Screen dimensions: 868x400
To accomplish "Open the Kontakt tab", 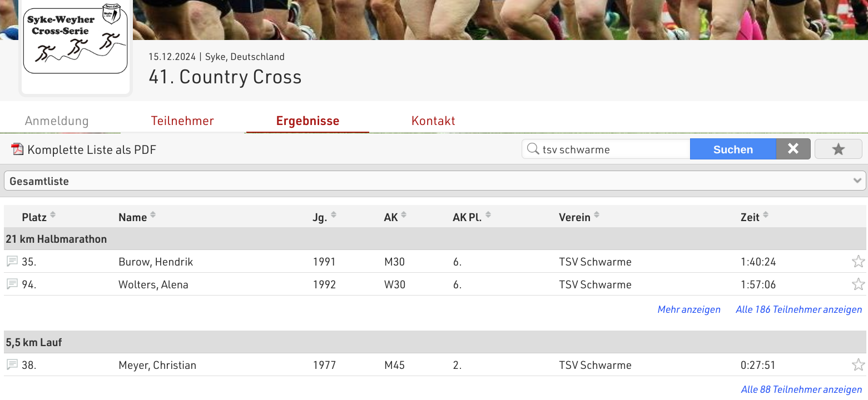I will pos(433,121).
